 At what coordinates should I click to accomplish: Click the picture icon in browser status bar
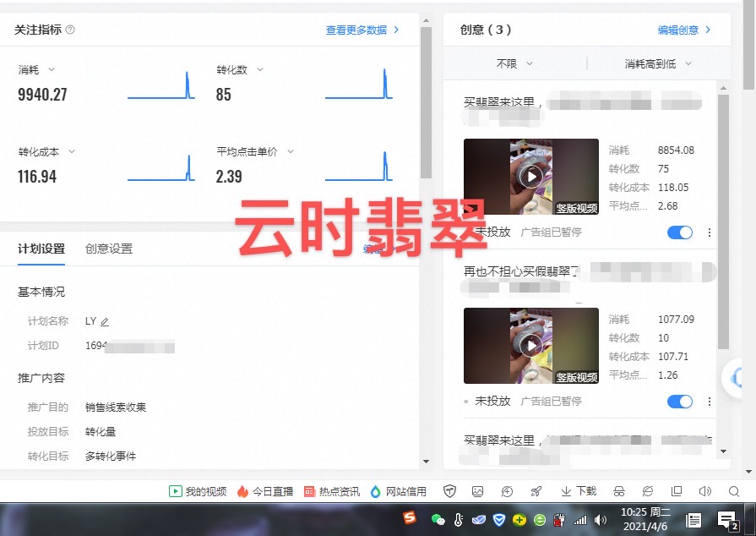(477, 491)
